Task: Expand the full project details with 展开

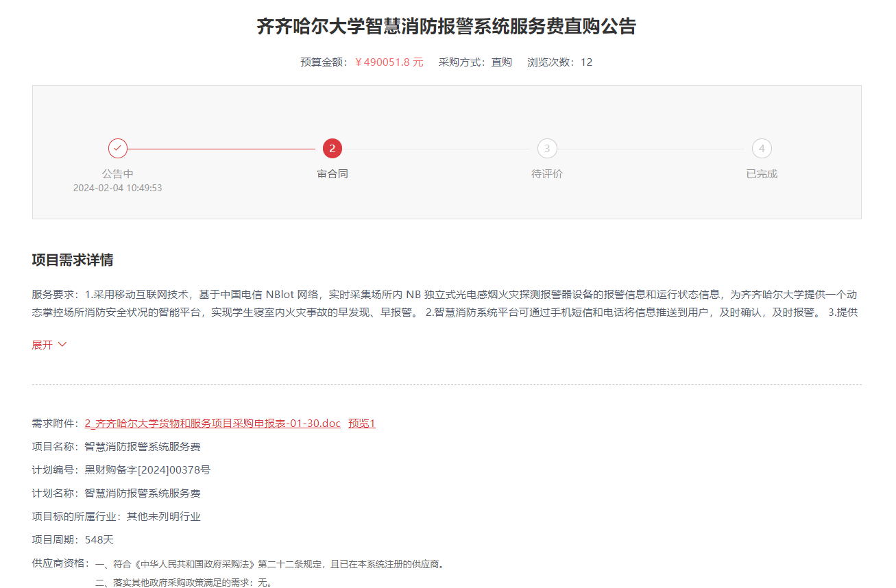Action: (x=49, y=345)
